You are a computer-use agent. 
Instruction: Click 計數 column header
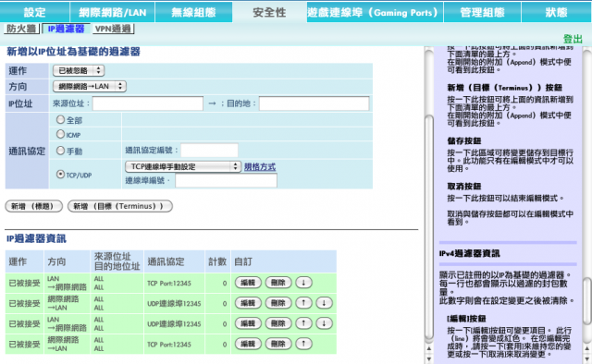coord(217,261)
